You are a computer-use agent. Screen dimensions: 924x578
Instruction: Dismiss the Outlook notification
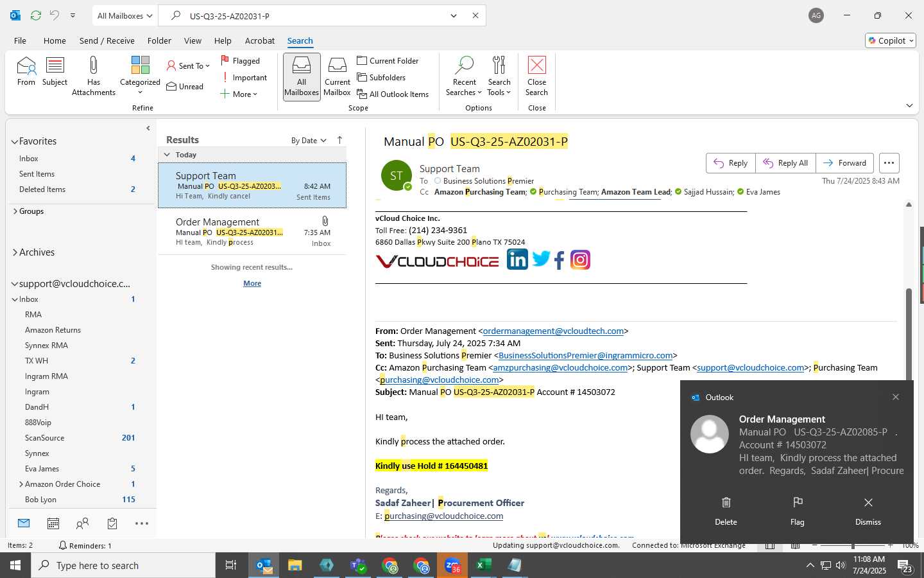coord(868,511)
